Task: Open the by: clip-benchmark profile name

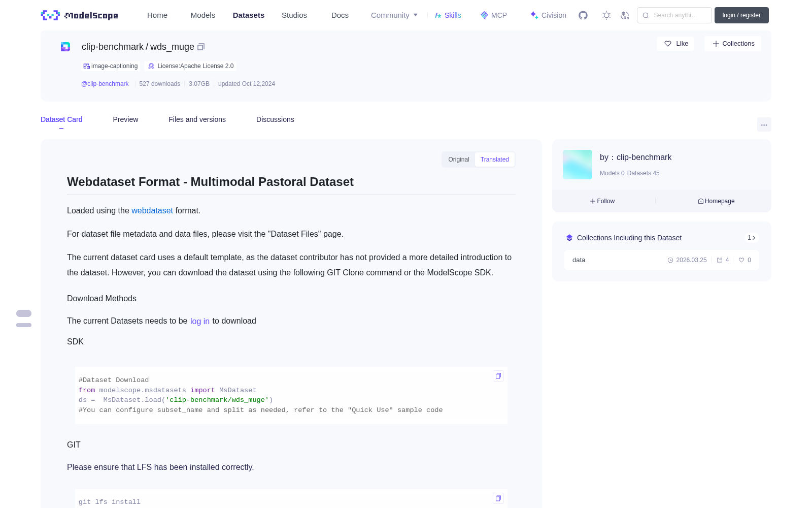Action: pos(635,157)
